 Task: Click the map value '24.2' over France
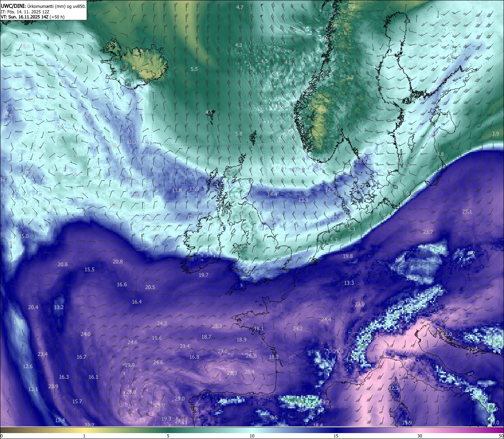pyautogui.click(x=298, y=328)
